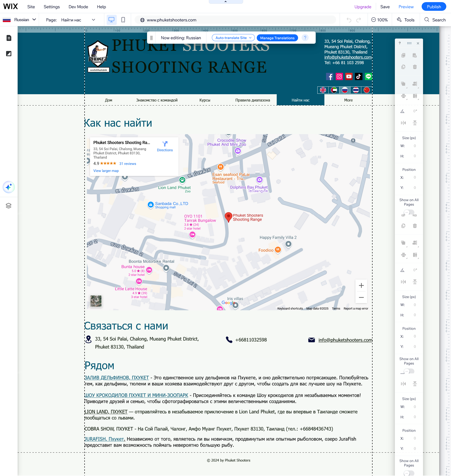Click the LINE social icon
The image size is (451, 476).
click(368, 76)
